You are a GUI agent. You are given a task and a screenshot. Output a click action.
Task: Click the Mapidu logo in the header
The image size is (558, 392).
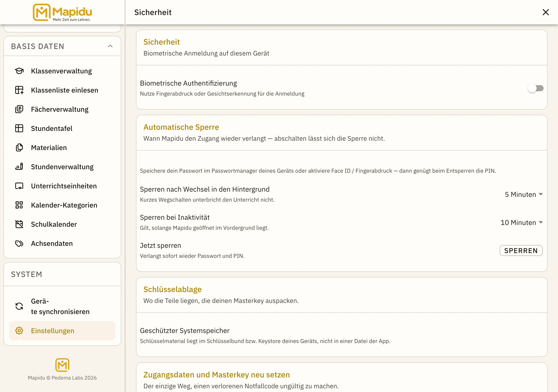point(63,12)
